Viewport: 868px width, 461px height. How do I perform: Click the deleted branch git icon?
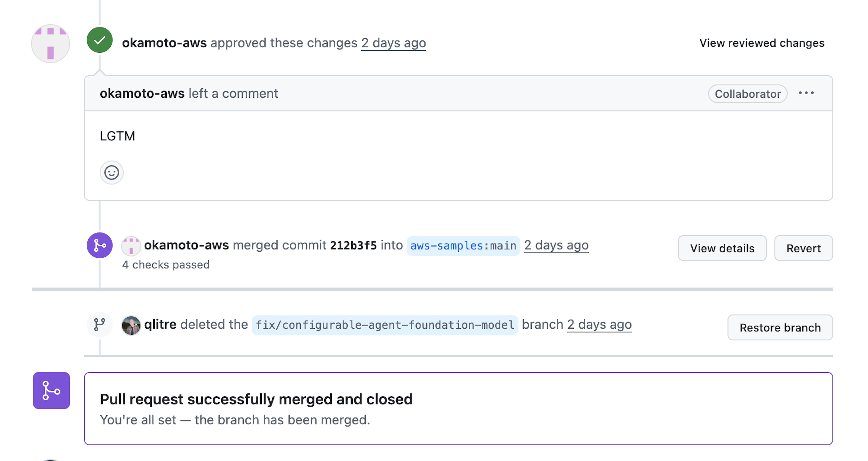[99, 324]
